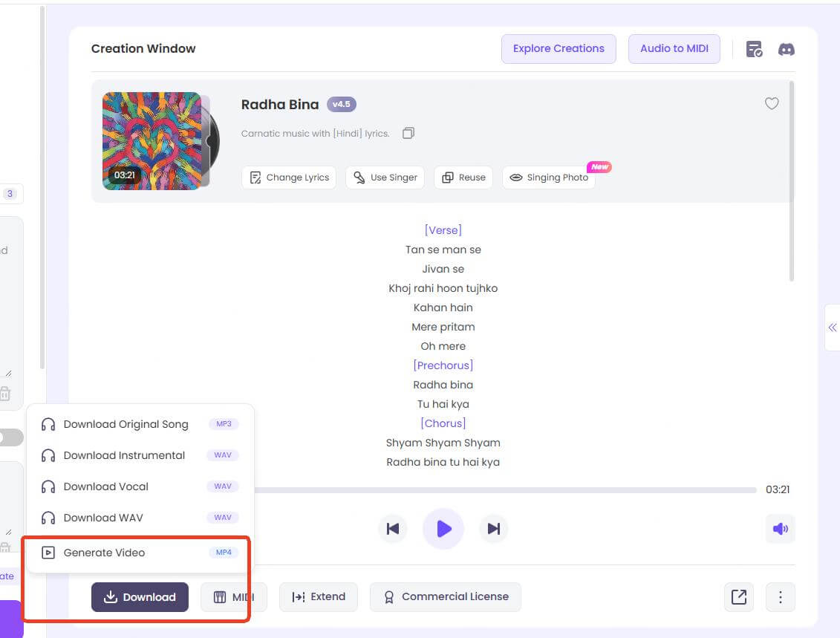Select Generate Video MP4 option
The image size is (840, 638).
(140, 553)
